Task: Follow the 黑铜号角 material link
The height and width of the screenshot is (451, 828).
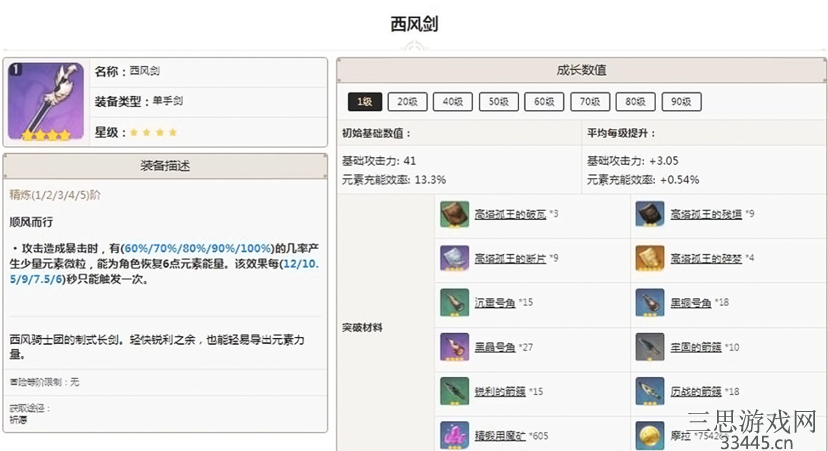Action: coord(691,303)
